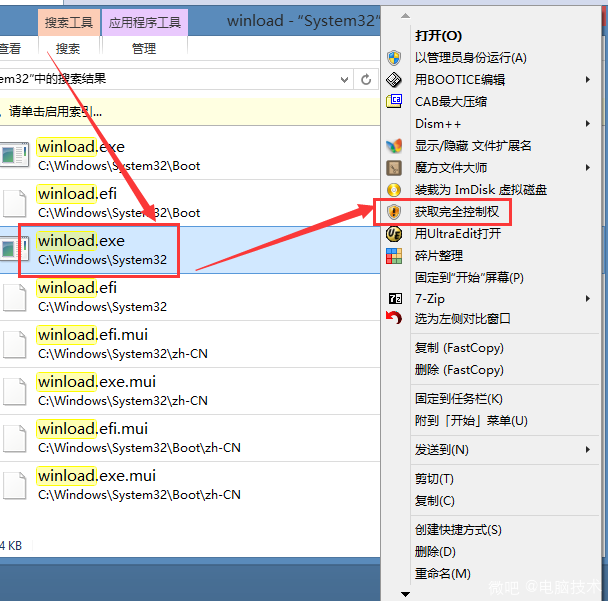Viewport: 608px width, 601px height.
Task: Switch to the 管理 tab
Action: pyautogui.click(x=144, y=48)
